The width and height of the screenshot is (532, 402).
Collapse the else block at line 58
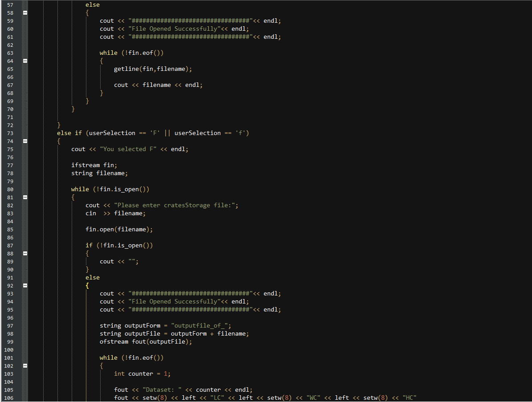[x=25, y=12]
